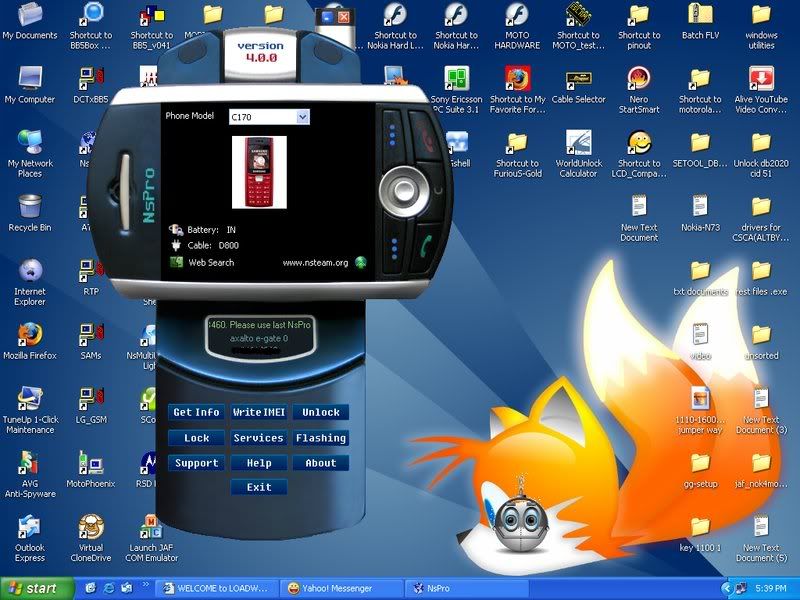Select the key 1100 1 folder
The image size is (800, 600).
700,534
